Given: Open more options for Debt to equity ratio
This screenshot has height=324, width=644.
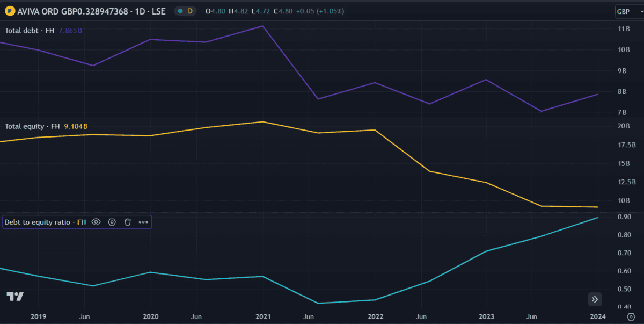Looking at the screenshot, I should point(143,222).
